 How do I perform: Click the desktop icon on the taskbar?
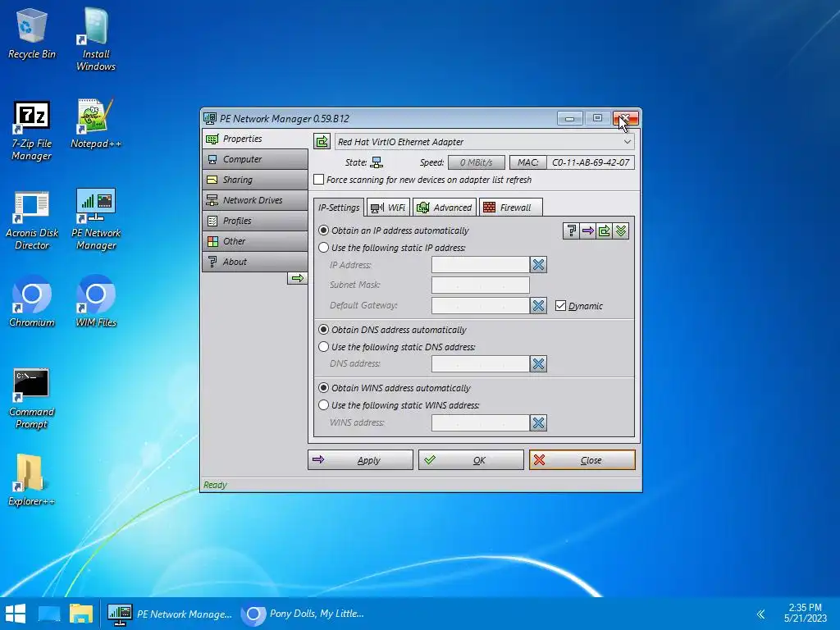point(48,614)
